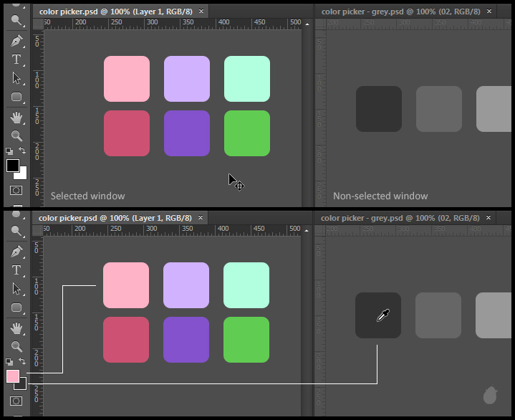
Task: Open the pink foreground color swatch
Action: pyautogui.click(x=12, y=376)
